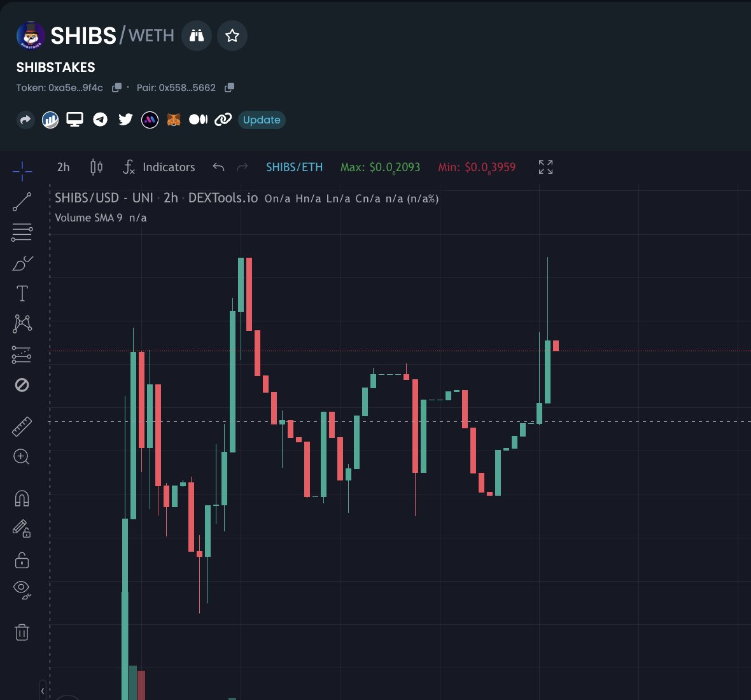Select the trend line drawing tool

[22, 202]
